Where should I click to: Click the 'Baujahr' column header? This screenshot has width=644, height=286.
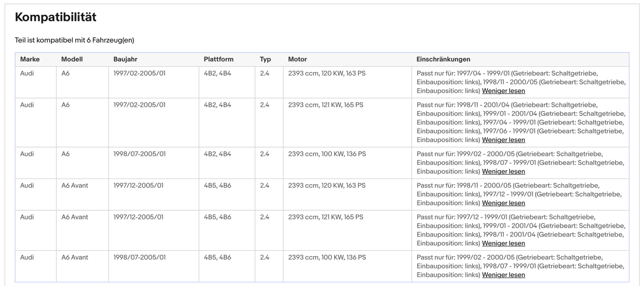125,59
